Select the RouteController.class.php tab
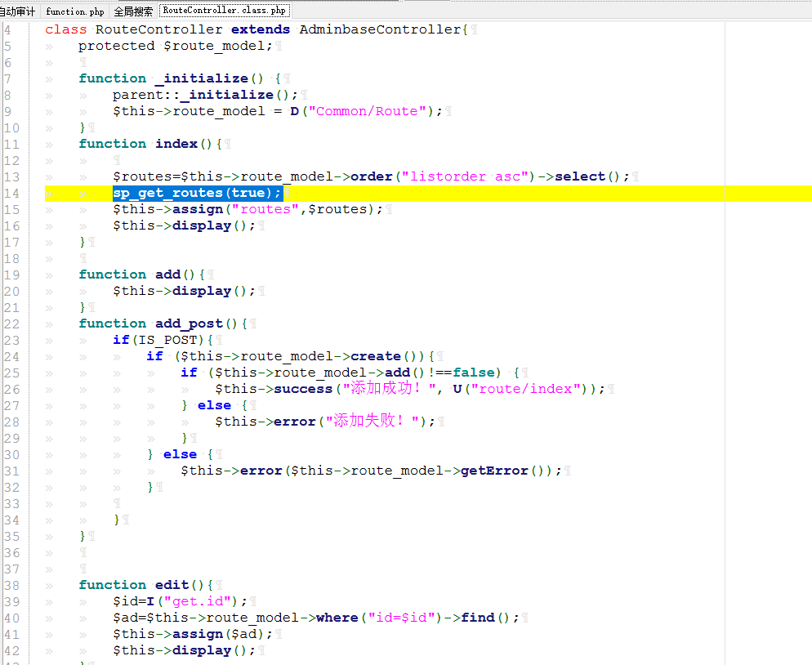 pyautogui.click(x=224, y=10)
